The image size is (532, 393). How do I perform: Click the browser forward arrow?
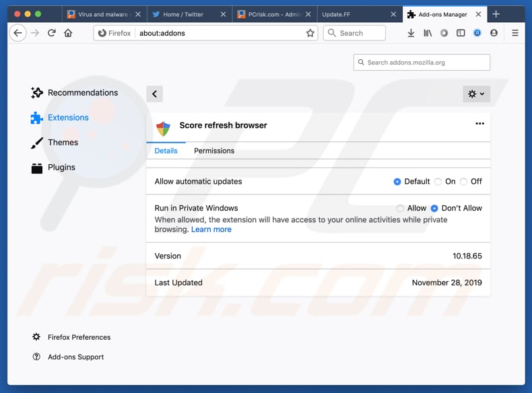click(x=35, y=33)
